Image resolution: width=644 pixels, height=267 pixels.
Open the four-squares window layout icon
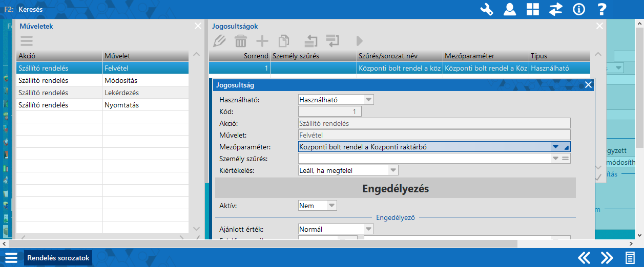(533, 9)
